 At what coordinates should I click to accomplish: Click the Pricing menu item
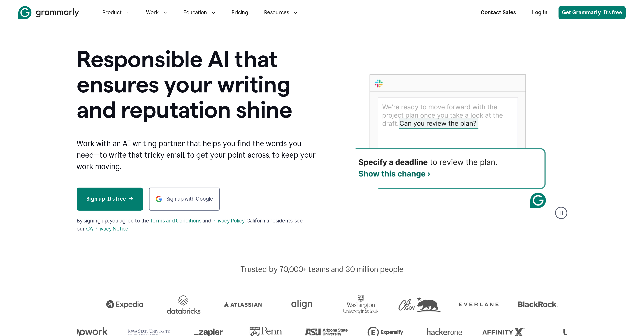click(x=239, y=12)
